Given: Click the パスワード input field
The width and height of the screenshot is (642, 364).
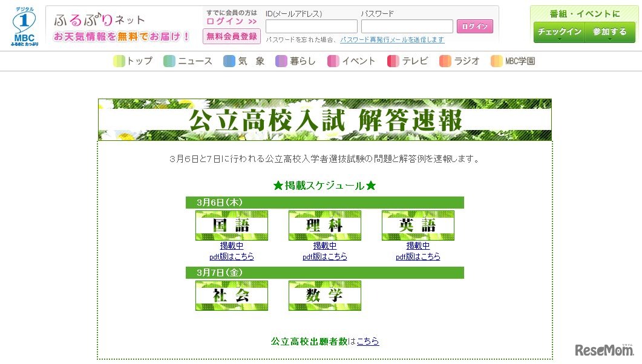Looking at the screenshot, I should (x=407, y=26).
